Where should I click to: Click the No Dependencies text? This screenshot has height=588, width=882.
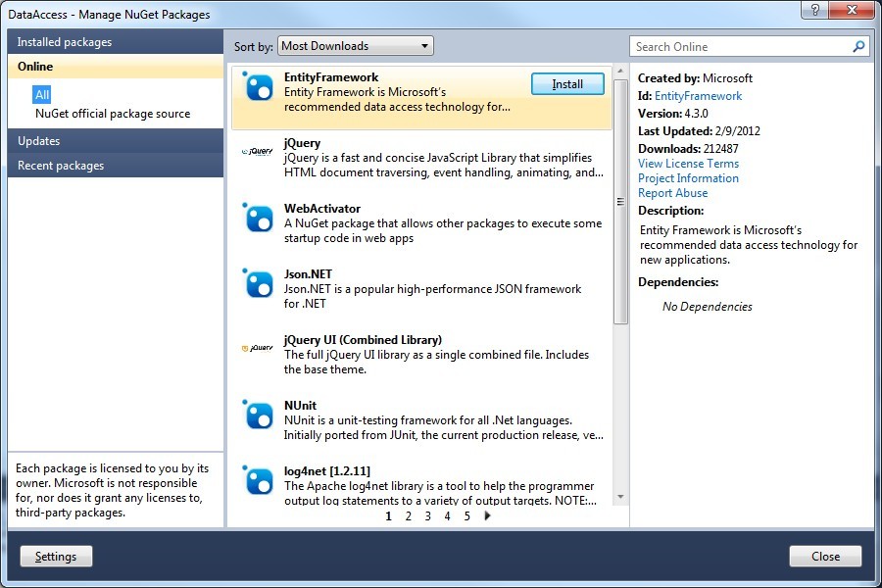[707, 307]
